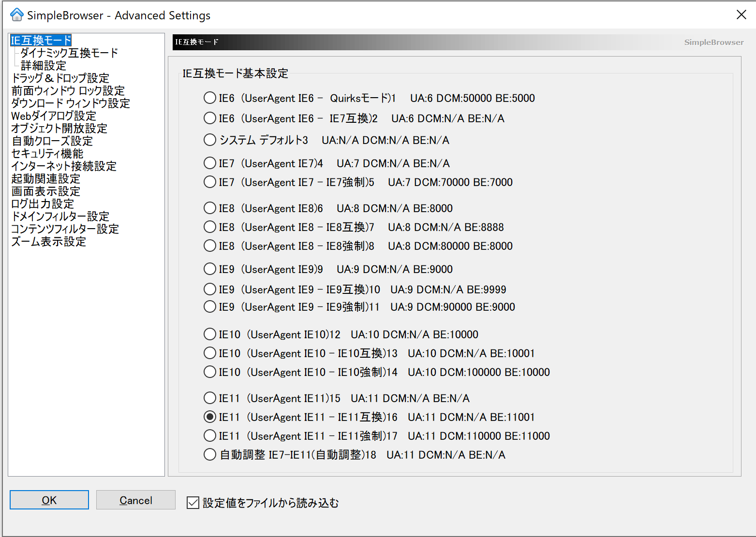The height and width of the screenshot is (537, 756).
Task: Open オブジェクト開放設定 in tree
Action: point(59,129)
